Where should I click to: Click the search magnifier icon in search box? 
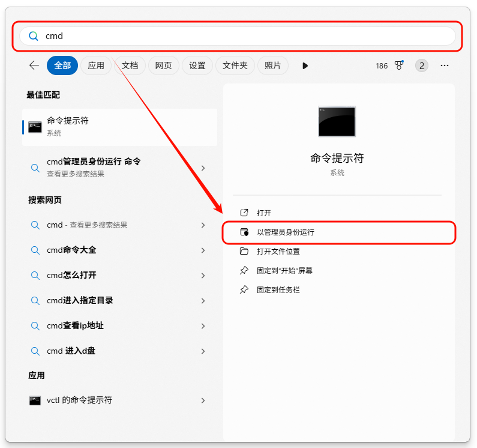pyautogui.click(x=34, y=36)
